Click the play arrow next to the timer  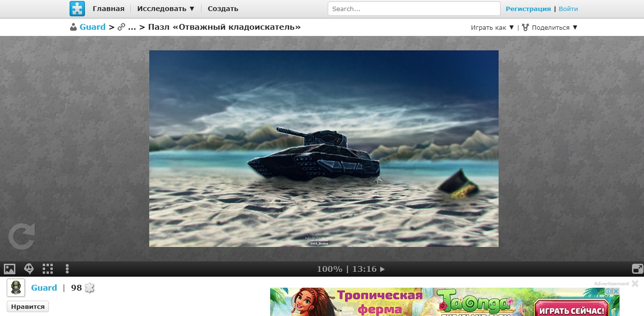382,269
